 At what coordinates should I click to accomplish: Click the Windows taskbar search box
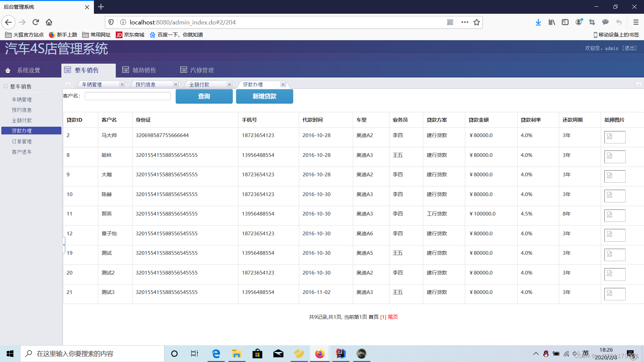click(x=92, y=354)
